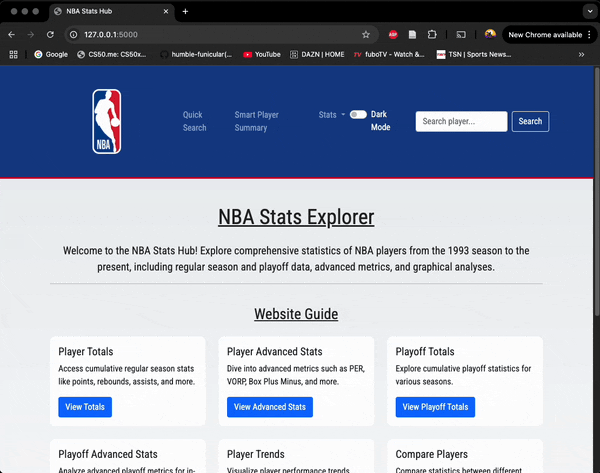Open the CS50.me bookmark
Image resolution: width=600 pixels, height=473 pixels.
pos(111,54)
